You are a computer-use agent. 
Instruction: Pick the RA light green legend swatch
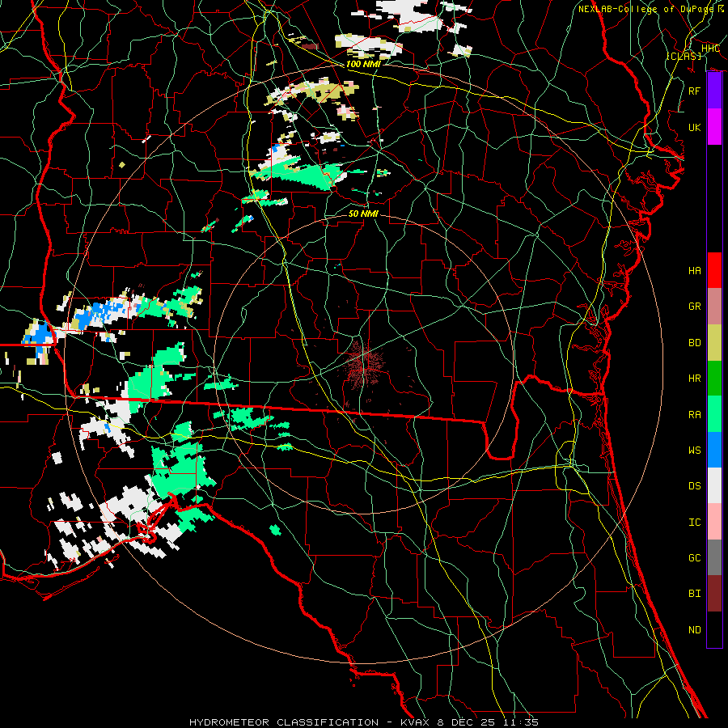714,414
